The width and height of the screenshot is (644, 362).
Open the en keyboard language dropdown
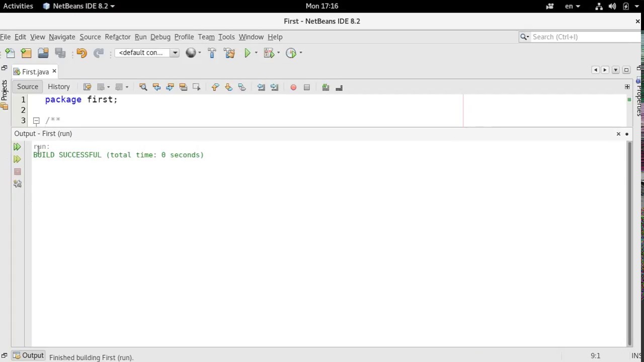tap(573, 6)
